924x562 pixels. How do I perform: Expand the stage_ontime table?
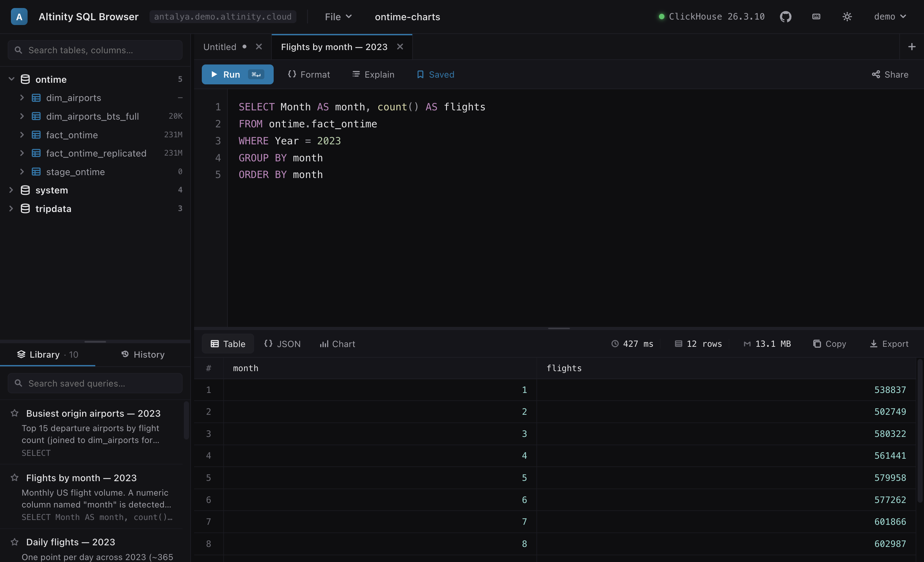22,172
